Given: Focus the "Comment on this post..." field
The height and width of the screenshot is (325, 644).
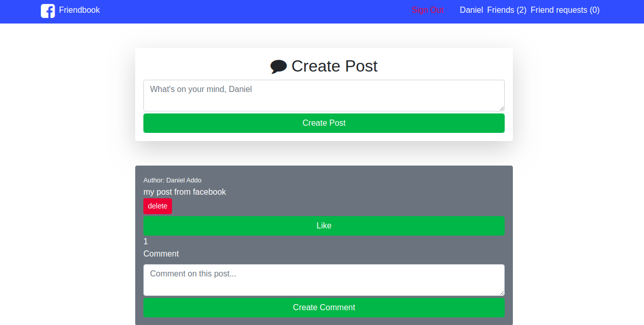Looking at the screenshot, I should click(x=324, y=280).
